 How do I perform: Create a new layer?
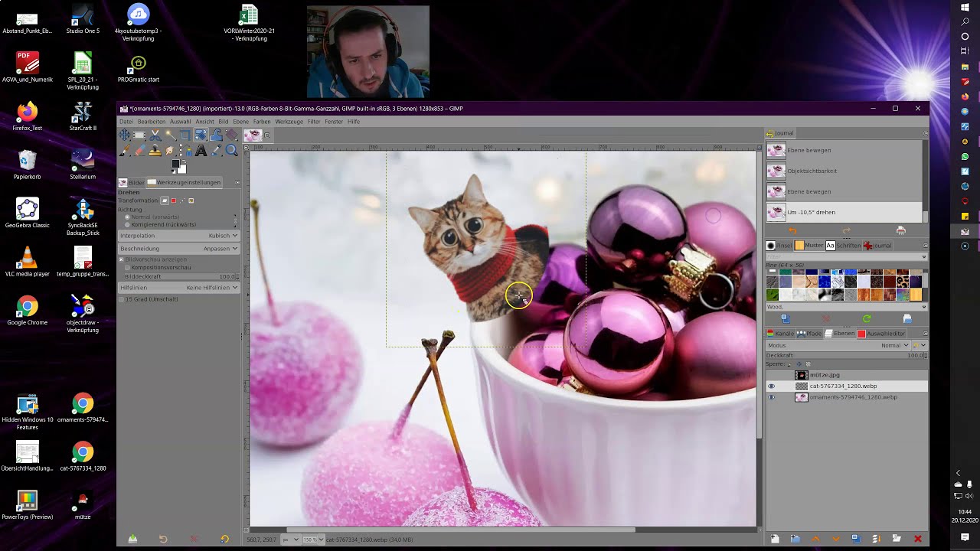(775, 539)
